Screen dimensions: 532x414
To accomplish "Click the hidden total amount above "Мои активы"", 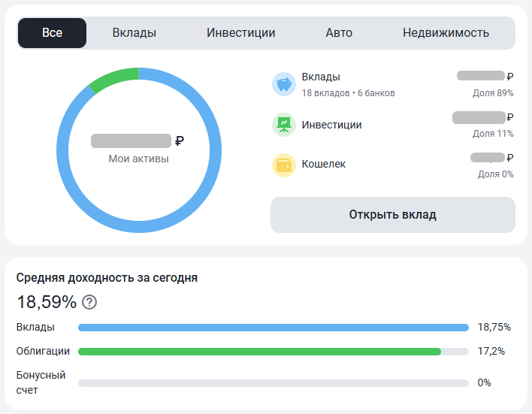I will [x=131, y=141].
